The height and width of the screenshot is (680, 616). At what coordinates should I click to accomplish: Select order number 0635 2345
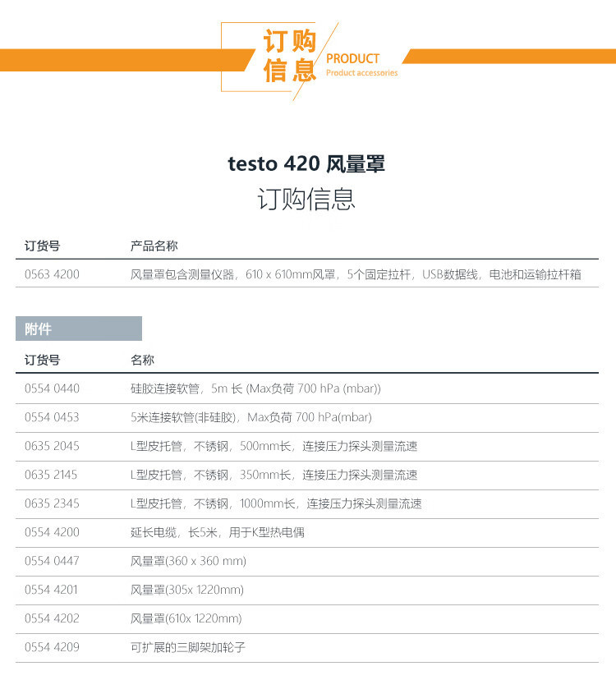pyautogui.click(x=52, y=503)
